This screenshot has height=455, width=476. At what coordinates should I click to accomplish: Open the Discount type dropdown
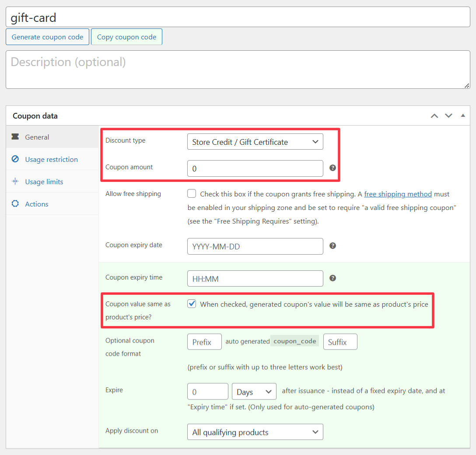coord(255,142)
